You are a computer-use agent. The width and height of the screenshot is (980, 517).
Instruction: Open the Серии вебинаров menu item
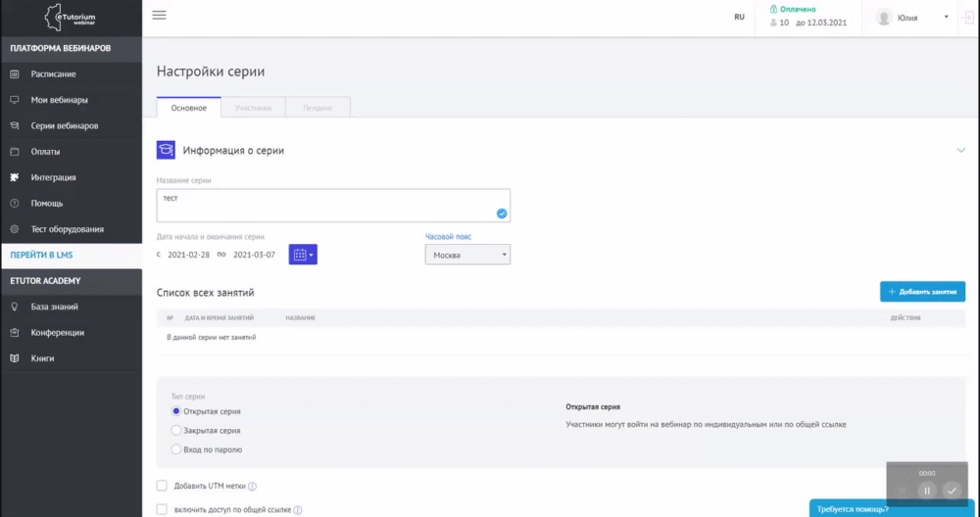[64, 126]
